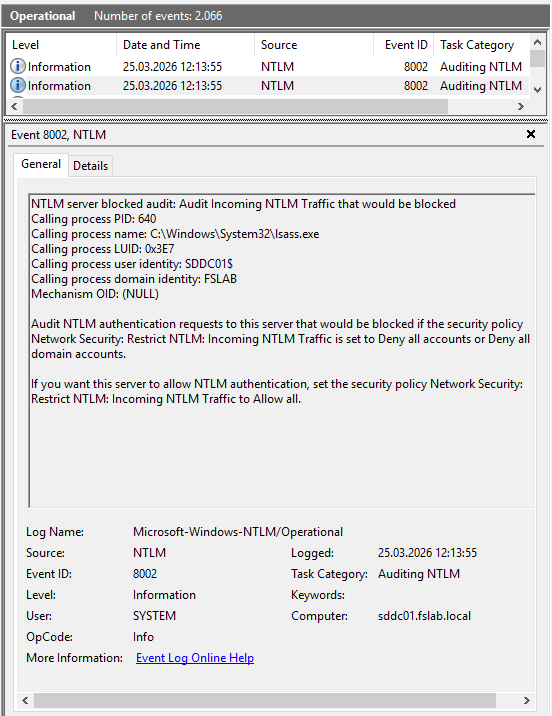Click 'NTLM' source in the first event row
The height and width of the screenshot is (716, 552).
(x=278, y=67)
